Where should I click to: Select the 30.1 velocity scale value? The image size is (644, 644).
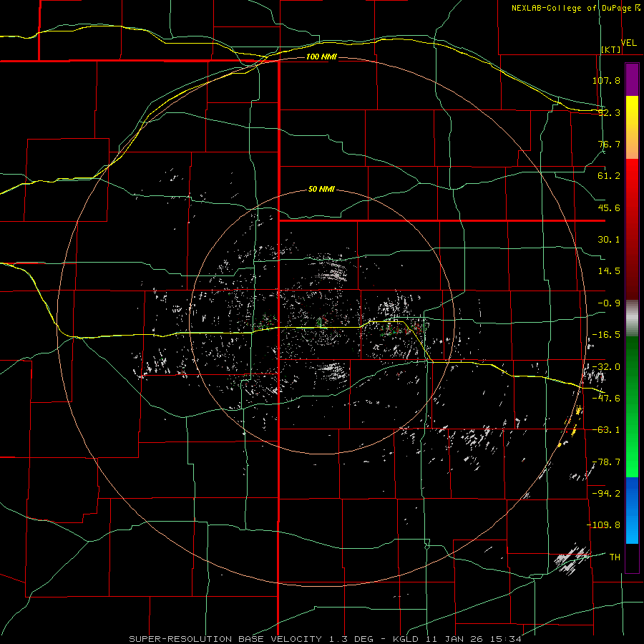point(609,240)
